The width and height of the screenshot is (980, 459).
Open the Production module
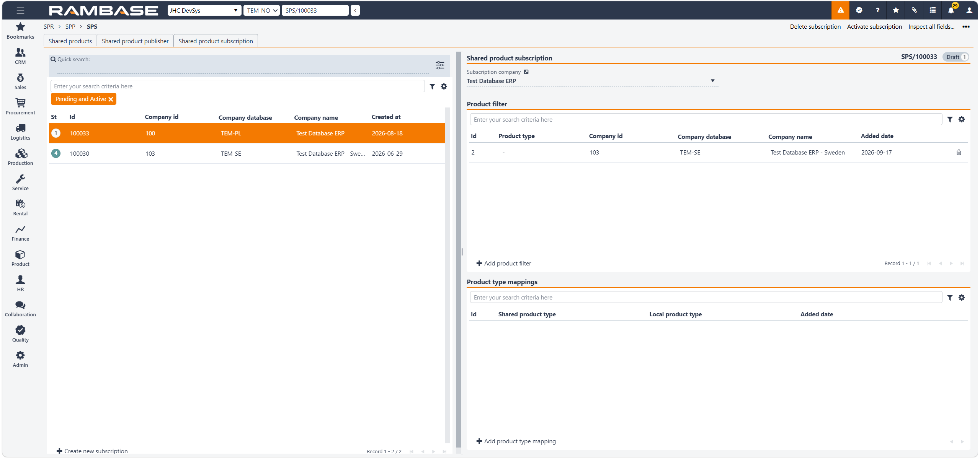click(20, 157)
